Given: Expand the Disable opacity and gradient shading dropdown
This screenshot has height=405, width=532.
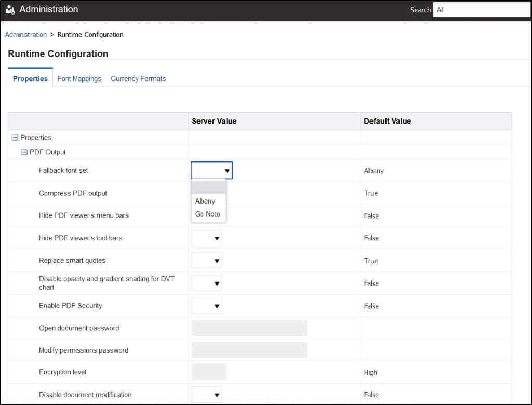Looking at the screenshot, I should (207, 283).
